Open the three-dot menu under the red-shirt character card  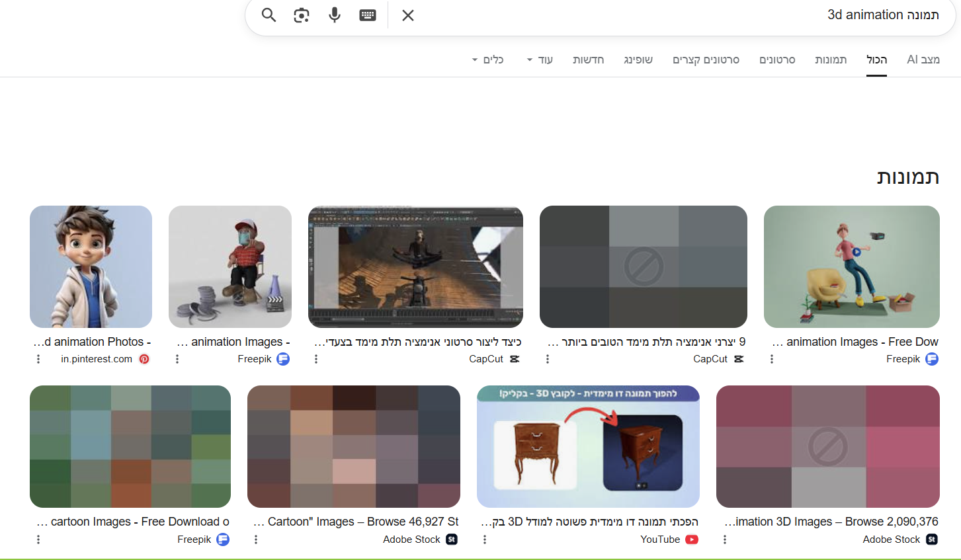[177, 359]
